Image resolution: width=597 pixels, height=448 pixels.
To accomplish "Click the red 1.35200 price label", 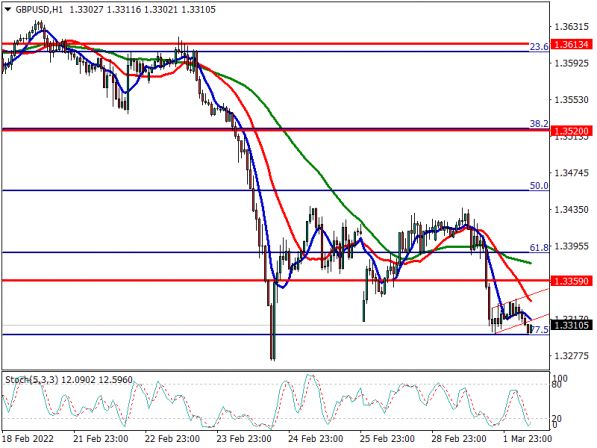I will (x=571, y=131).
